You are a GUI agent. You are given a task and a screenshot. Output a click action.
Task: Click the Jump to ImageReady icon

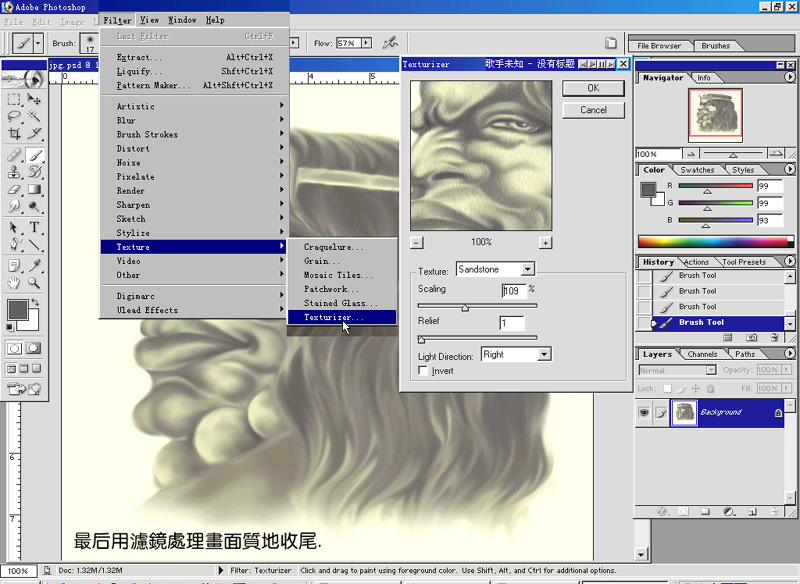(23, 389)
